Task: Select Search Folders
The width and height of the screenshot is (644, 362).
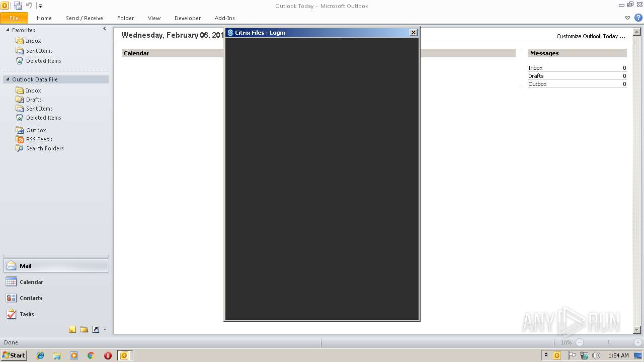Action: [45, 148]
